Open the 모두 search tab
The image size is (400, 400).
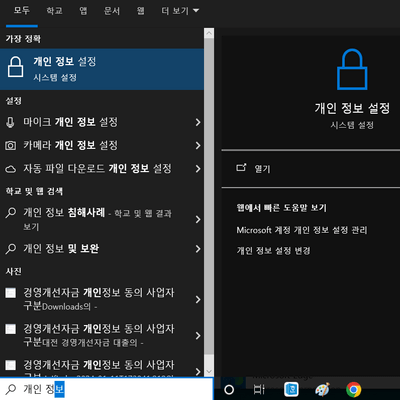tap(22, 11)
